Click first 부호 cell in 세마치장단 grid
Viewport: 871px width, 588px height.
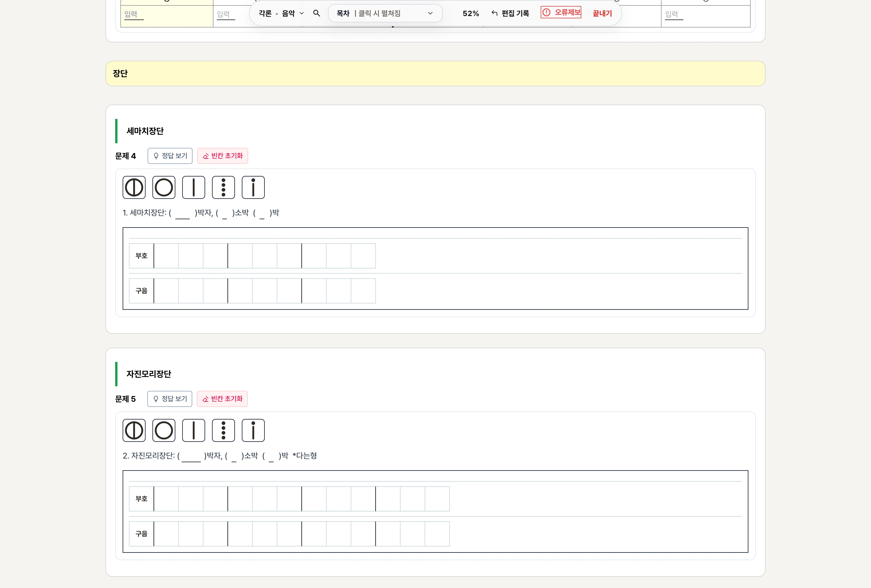coord(166,256)
